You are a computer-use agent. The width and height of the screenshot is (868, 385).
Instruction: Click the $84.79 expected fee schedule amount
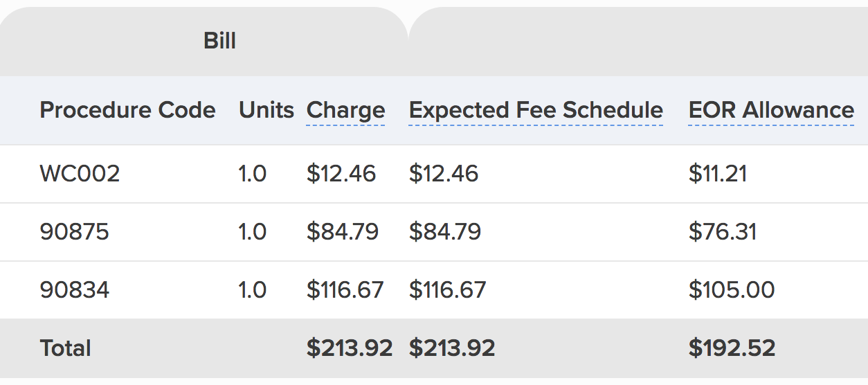[445, 231]
